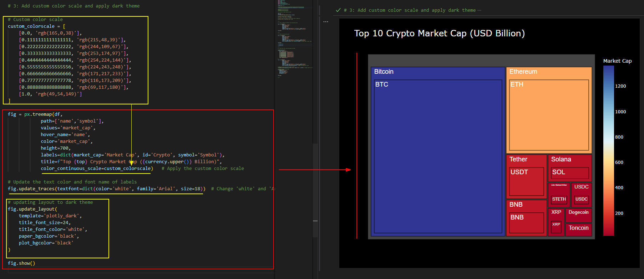Click the '# Apply the custom color scale' comment

click(x=203, y=169)
